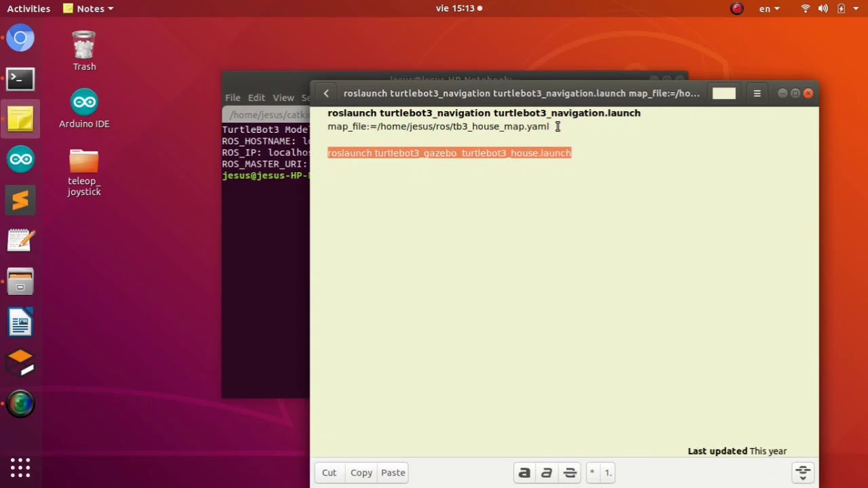Open LibreOffice Writer from the dock
This screenshot has width=868, height=488.
pos(20,322)
